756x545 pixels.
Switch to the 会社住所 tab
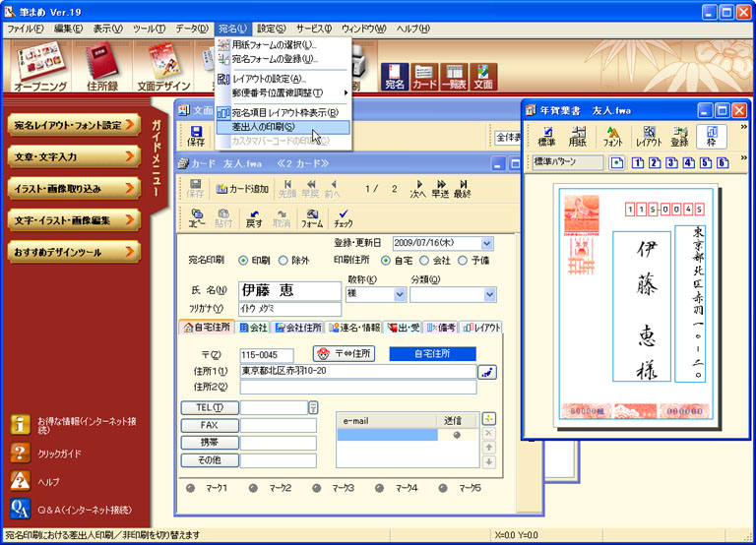click(299, 328)
